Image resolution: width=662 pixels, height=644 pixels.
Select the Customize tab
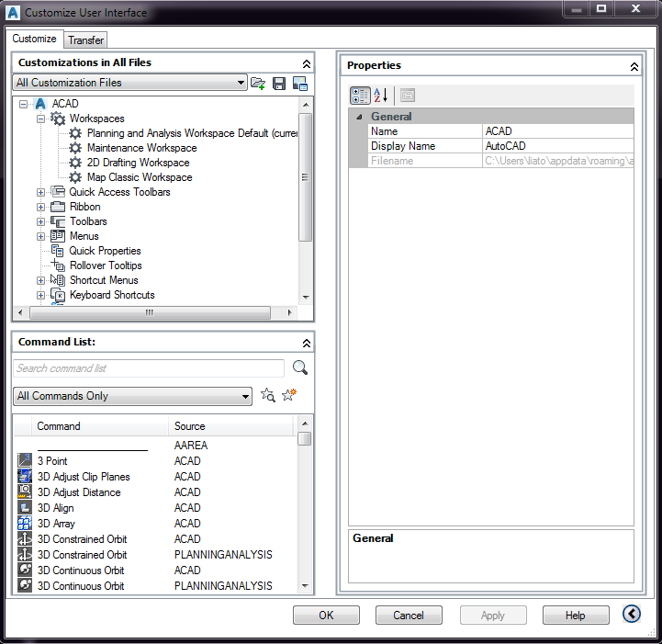click(34, 39)
